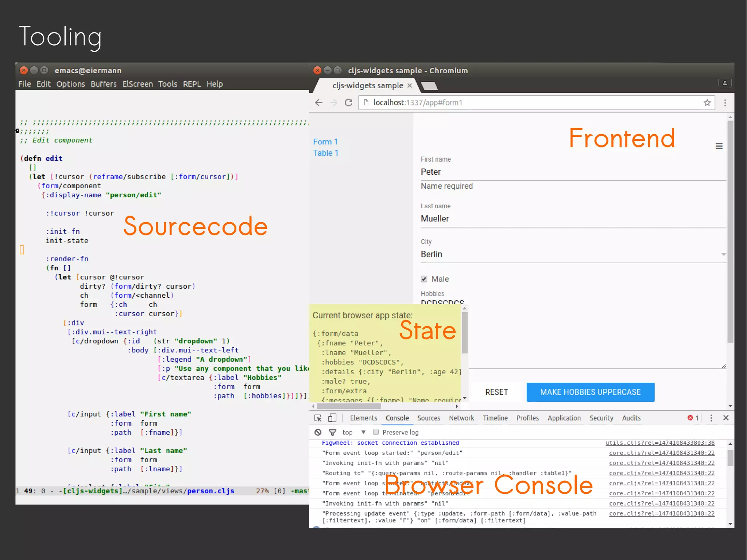Click the Table 1 link
This screenshot has width=747, height=560.
pyautogui.click(x=326, y=153)
